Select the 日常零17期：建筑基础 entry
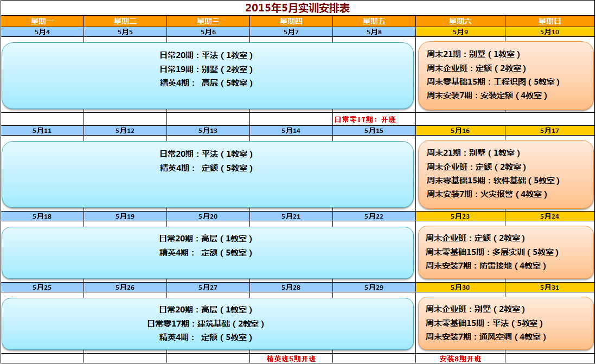This screenshot has height=364, width=596. (x=206, y=324)
